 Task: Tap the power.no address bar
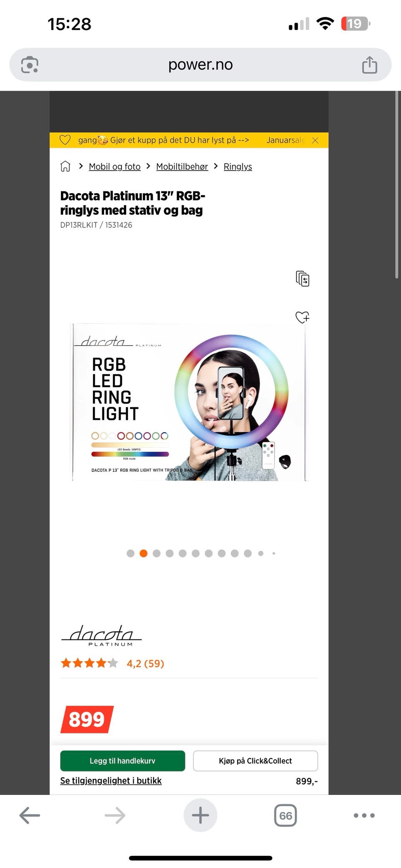(x=200, y=65)
